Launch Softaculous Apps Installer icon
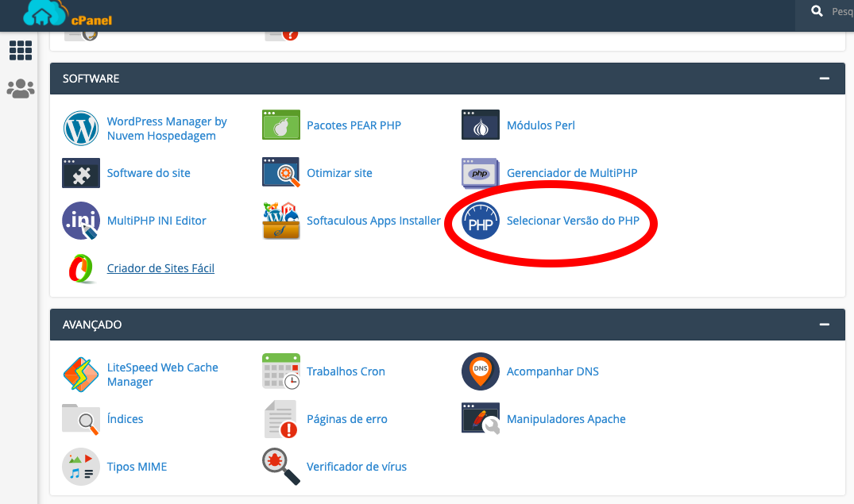 tap(280, 221)
